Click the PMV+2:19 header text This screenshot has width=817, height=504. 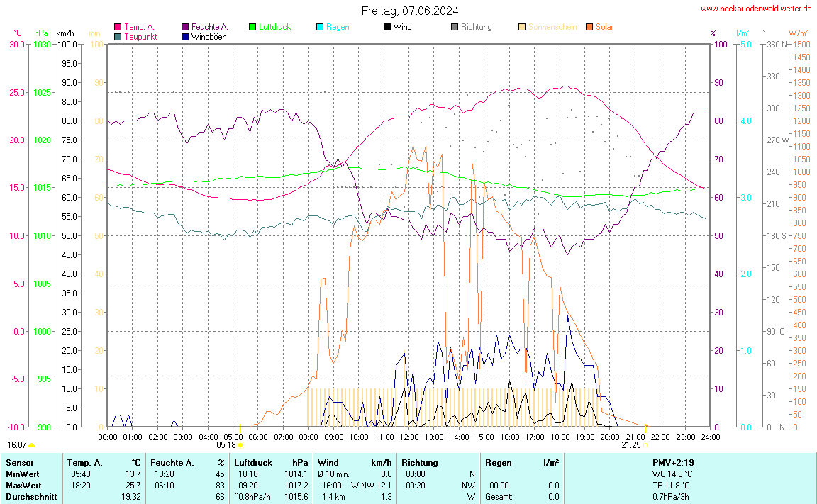672,462
